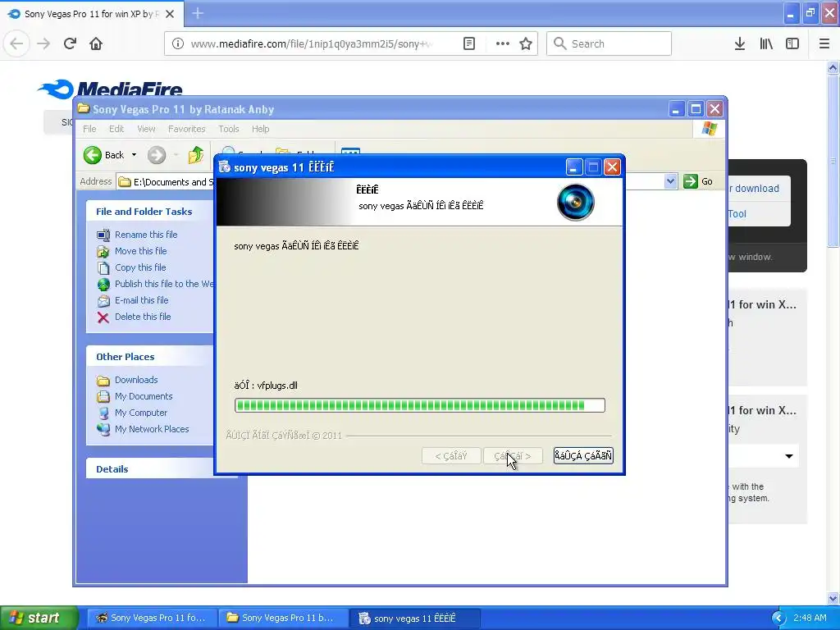Expand the Explorer address bar dropdown
840x630 pixels.
pyautogui.click(x=670, y=181)
